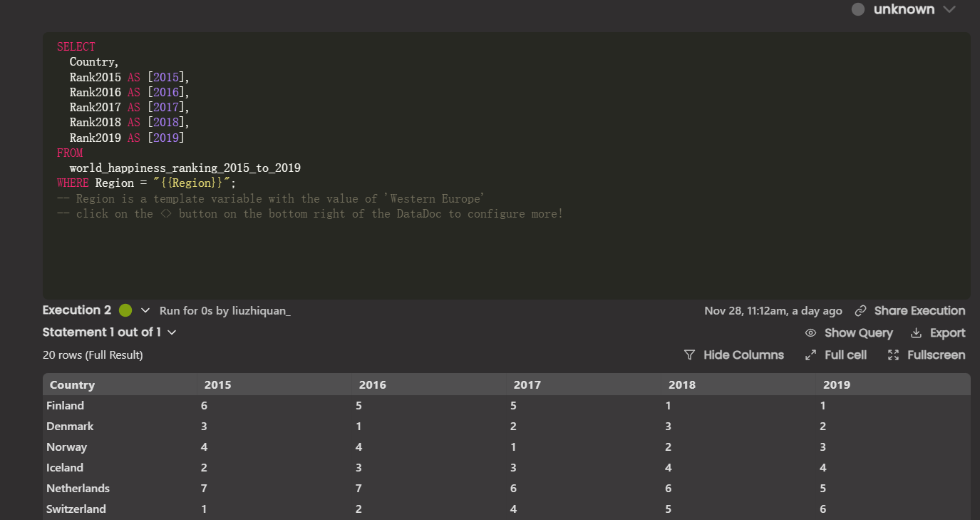
Task: Click the Full cell expand icon
Action: (x=810, y=355)
